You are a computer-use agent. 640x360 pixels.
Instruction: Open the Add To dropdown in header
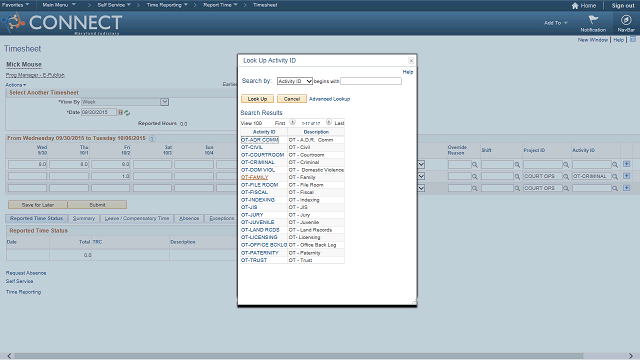(x=556, y=23)
